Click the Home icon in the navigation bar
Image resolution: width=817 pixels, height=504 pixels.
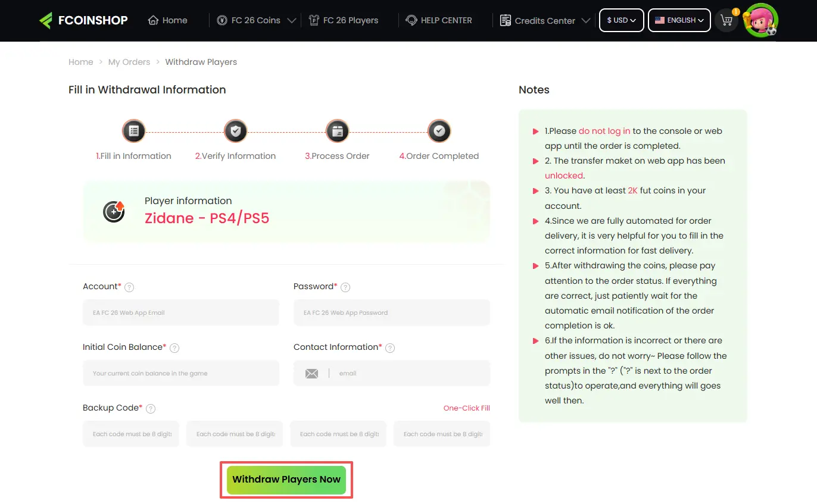(151, 20)
